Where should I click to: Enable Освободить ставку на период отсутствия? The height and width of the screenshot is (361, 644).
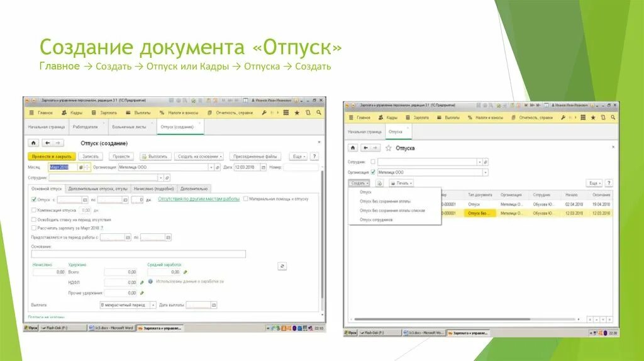(x=34, y=219)
